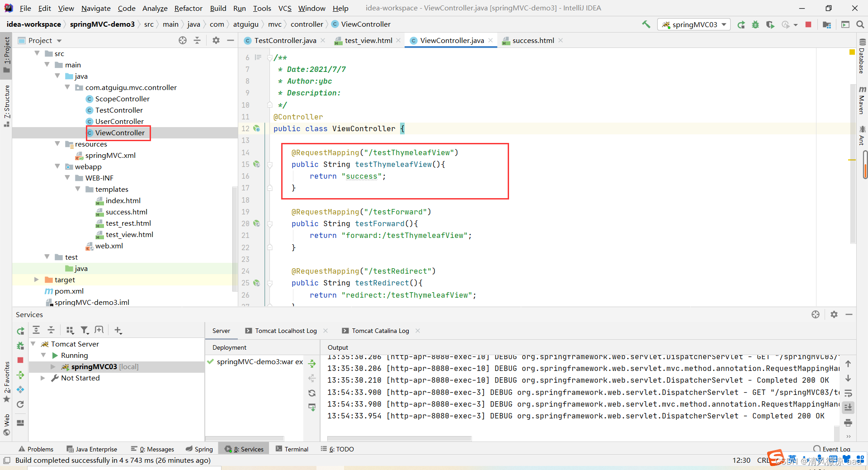Deploy all from the Services sidebar
Screen dimensions: 868x470
[20, 375]
